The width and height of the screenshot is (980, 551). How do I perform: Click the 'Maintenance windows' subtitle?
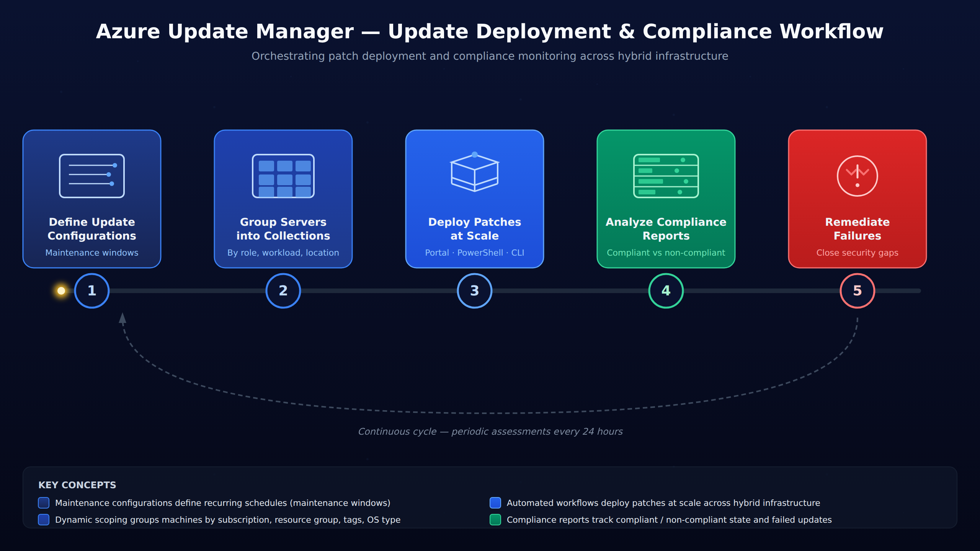click(x=92, y=253)
